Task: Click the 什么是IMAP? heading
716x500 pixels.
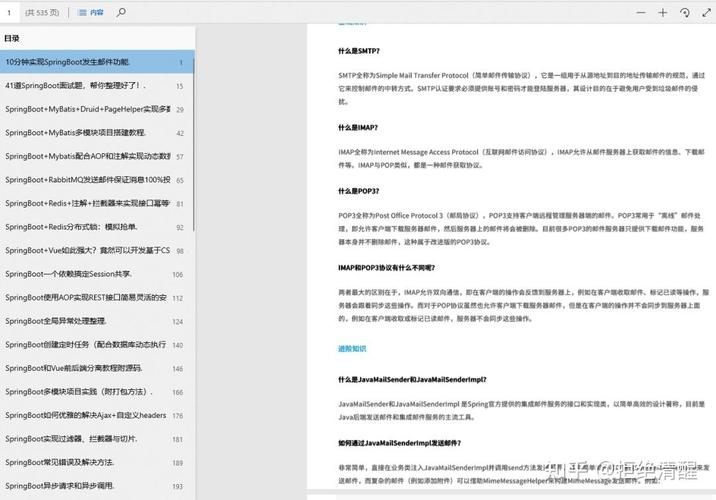Action: point(358,128)
